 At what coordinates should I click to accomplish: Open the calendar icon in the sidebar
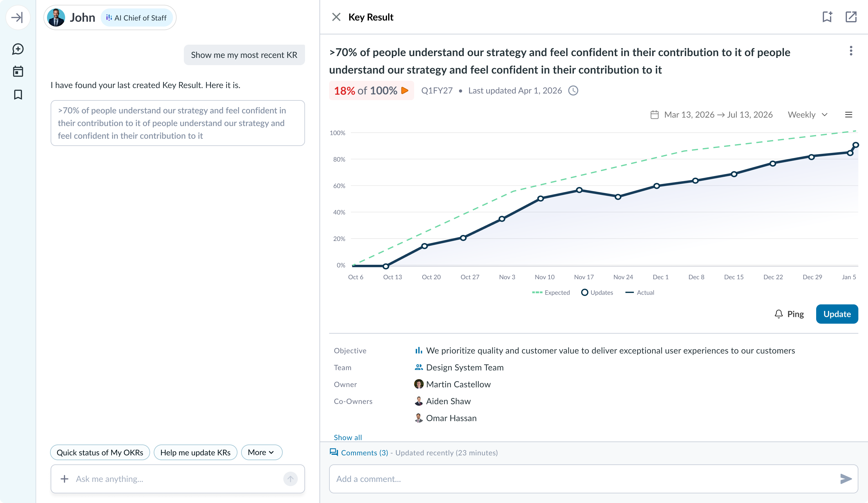18,71
